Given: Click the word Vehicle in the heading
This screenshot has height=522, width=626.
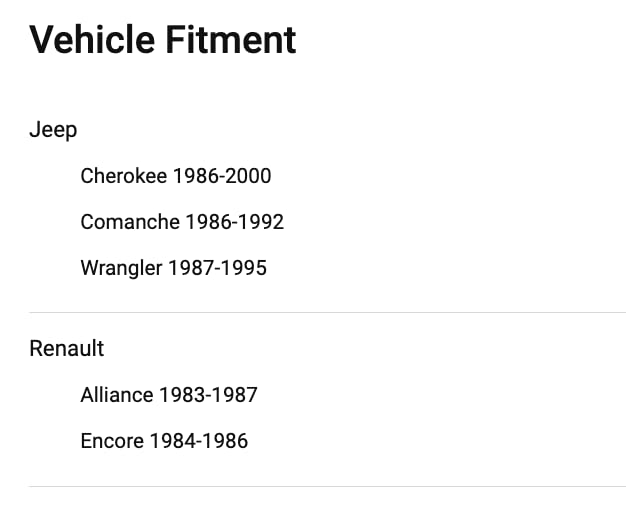Looking at the screenshot, I should 92,39.
